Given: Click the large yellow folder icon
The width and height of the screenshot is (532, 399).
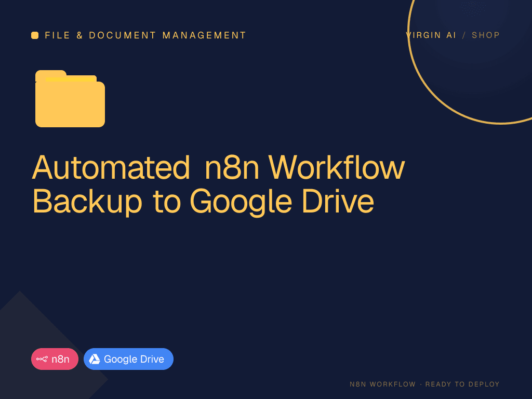Looking at the screenshot, I should [70, 99].
